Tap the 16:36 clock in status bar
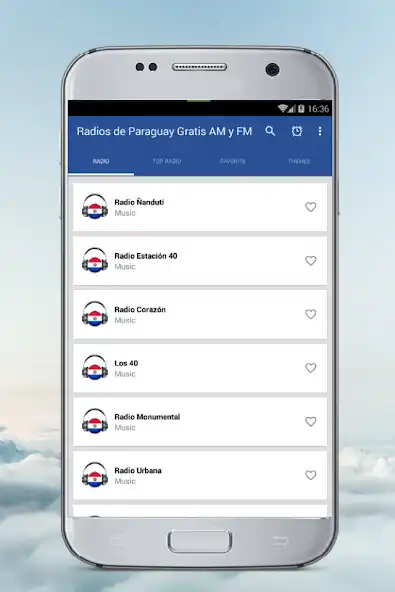 click(x=318, y=109)
